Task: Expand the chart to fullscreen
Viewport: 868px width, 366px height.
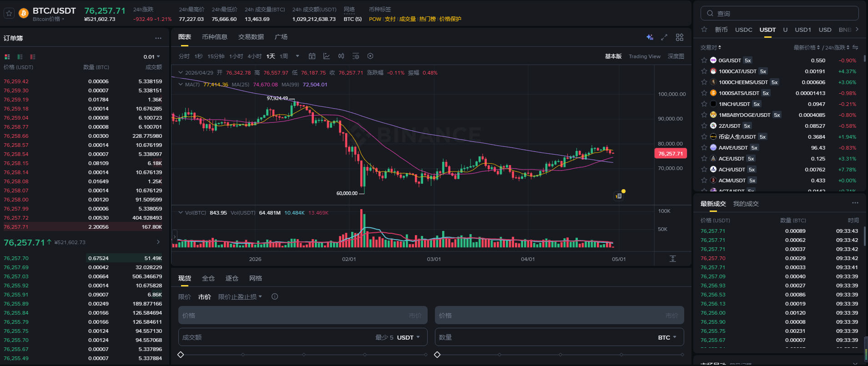Action: 664,37
